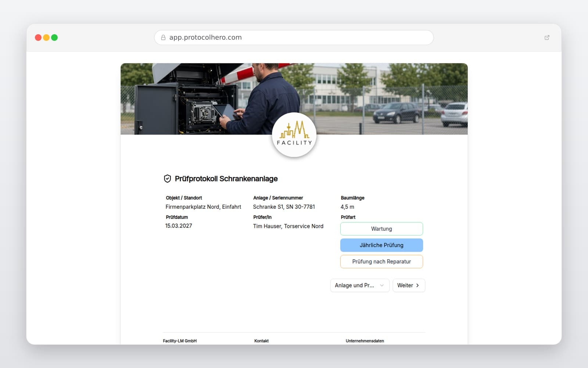Click the yellow minimize window button

point(46,38)
